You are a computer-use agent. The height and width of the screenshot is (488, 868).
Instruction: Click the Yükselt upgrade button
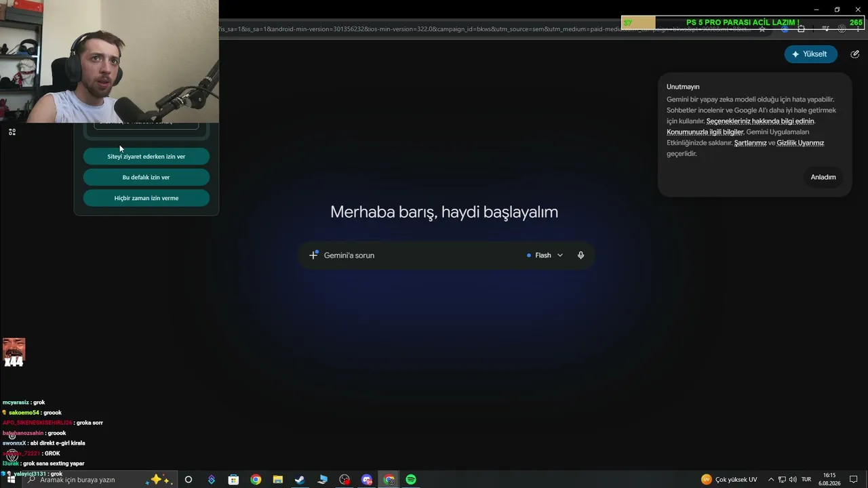810,54
